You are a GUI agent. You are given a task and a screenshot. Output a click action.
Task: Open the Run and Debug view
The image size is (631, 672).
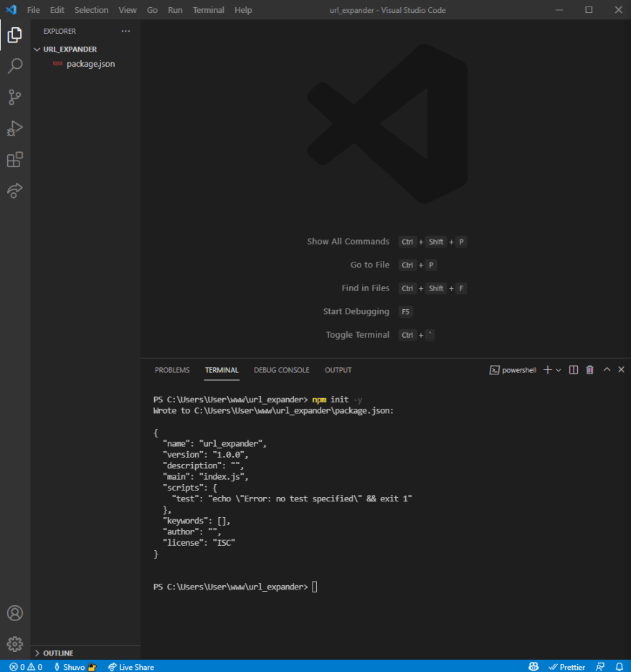click(x=15, y=128)
